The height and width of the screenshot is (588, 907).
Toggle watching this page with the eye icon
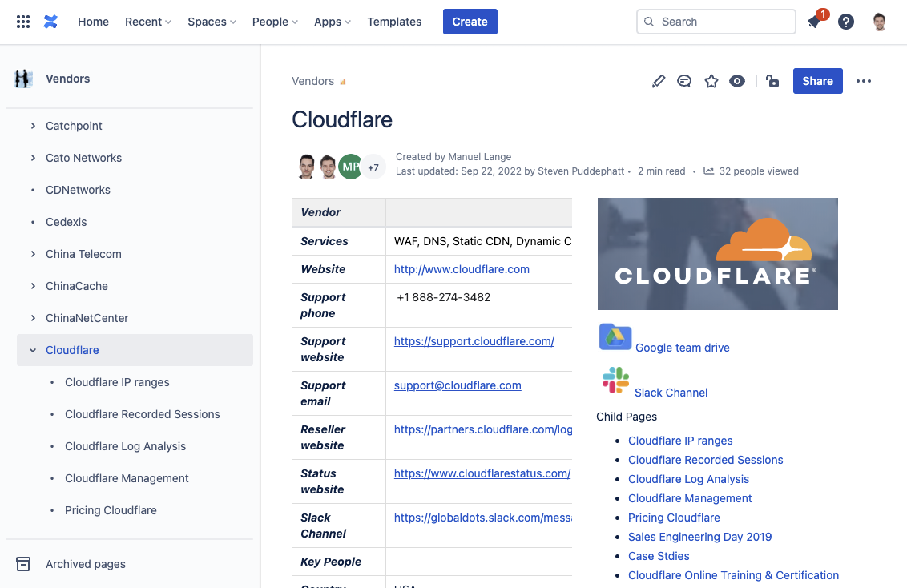(737, 81)
